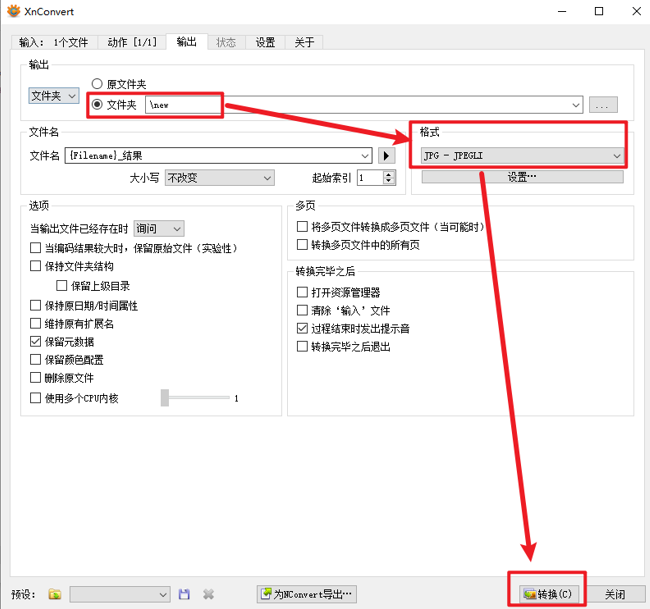
Task: Open the 设置 tab
Action: tap(265, 42)
